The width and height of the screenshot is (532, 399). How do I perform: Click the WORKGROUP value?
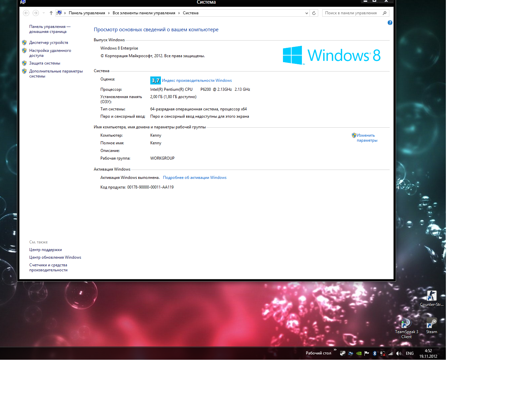tap(162, 158)
